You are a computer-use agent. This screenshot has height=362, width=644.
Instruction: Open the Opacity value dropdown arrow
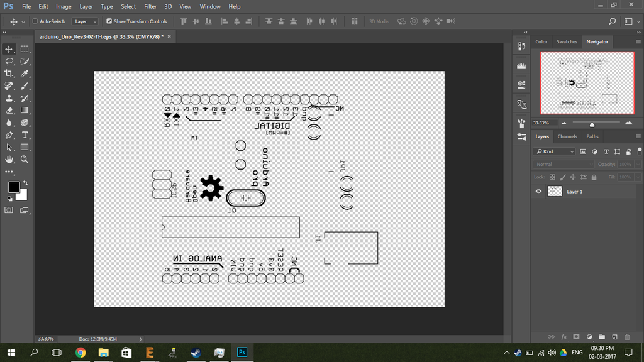coord(638,164)
